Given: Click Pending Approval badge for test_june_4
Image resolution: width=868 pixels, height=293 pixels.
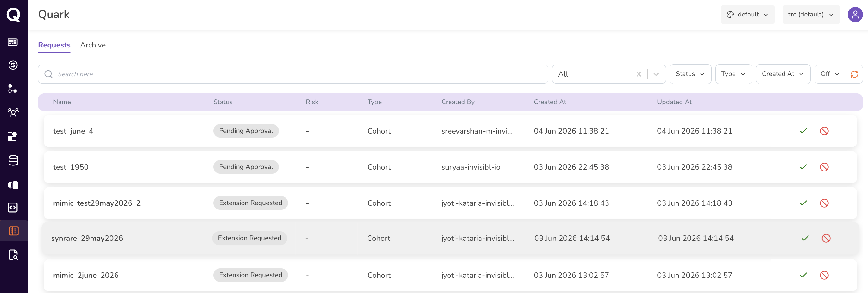Looking at the screenshot, I should coord(246,131).
